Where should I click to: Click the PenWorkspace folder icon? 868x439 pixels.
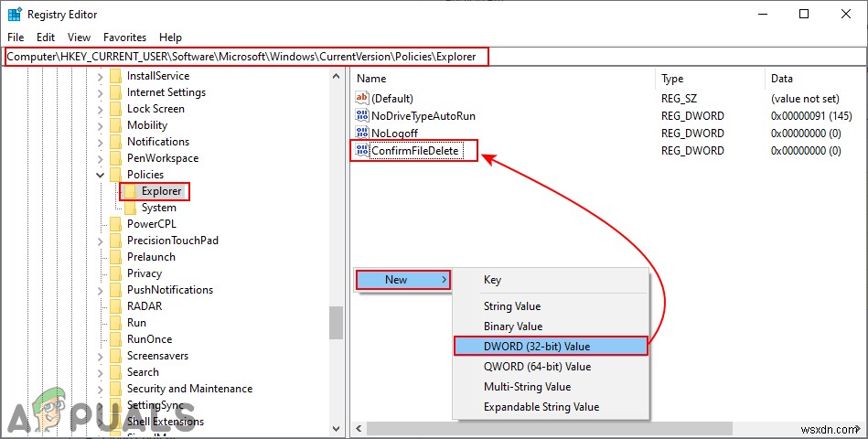tap(115, 158)
